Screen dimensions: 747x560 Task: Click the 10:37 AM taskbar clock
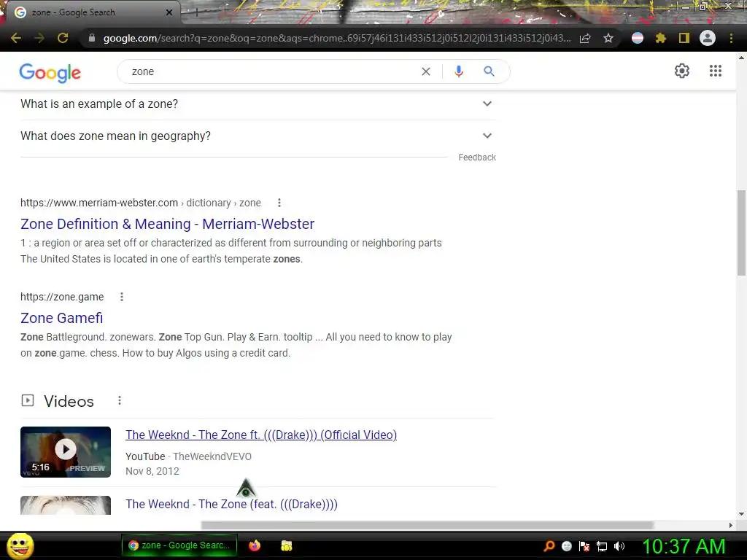[684, 546]
